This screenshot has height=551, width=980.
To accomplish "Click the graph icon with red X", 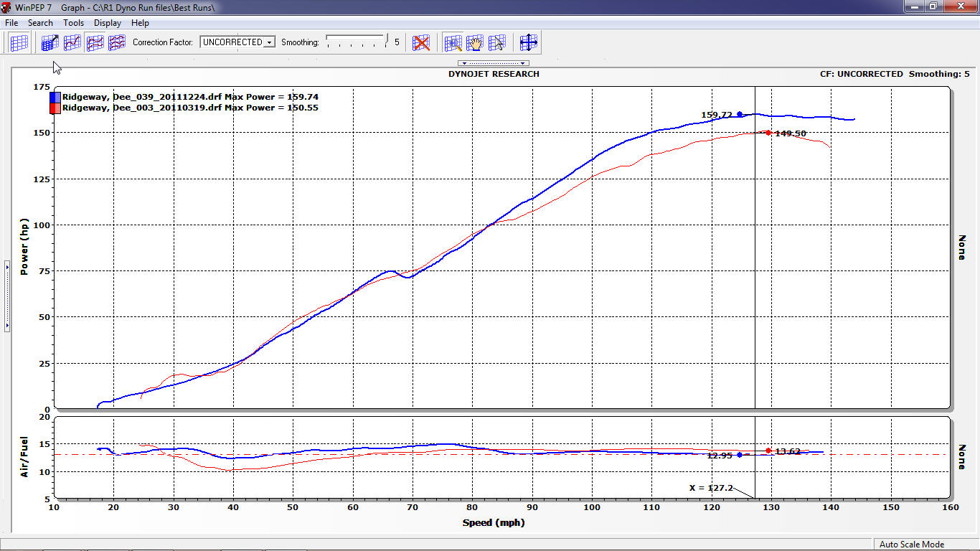I will pyautogui.click(x=421, y=42).
